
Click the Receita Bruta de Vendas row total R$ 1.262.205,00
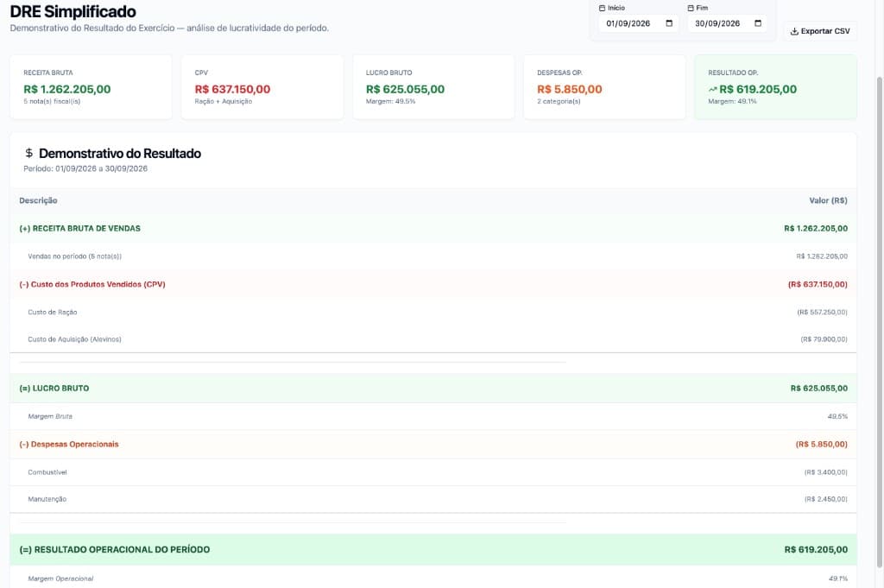point(816,228)
